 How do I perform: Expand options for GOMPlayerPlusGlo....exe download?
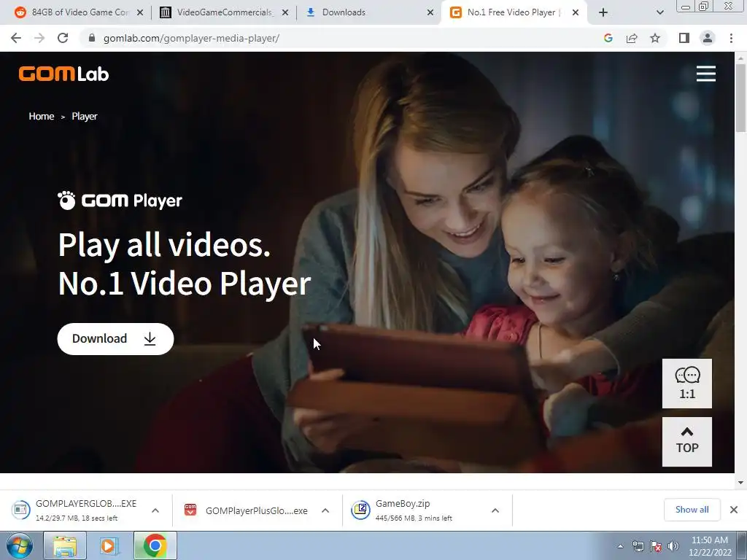[325, 510]
